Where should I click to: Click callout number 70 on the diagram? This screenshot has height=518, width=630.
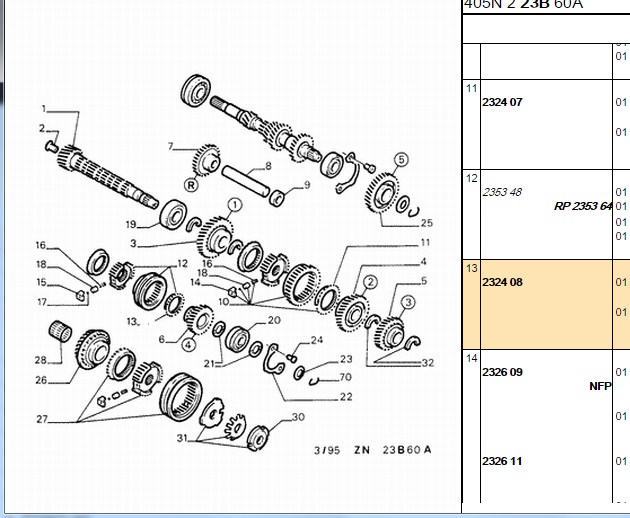pyautogui.click(x=345, y=377)
